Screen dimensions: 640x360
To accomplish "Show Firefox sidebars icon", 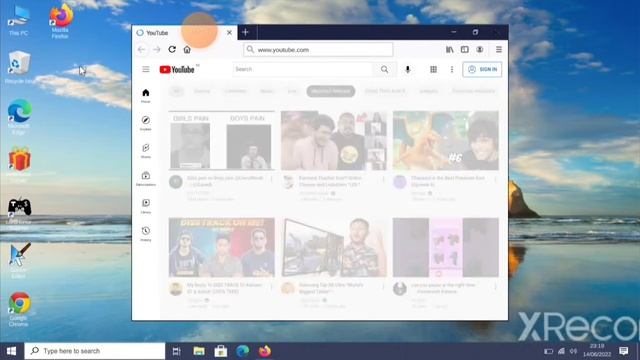I will [x=464, y=49].
